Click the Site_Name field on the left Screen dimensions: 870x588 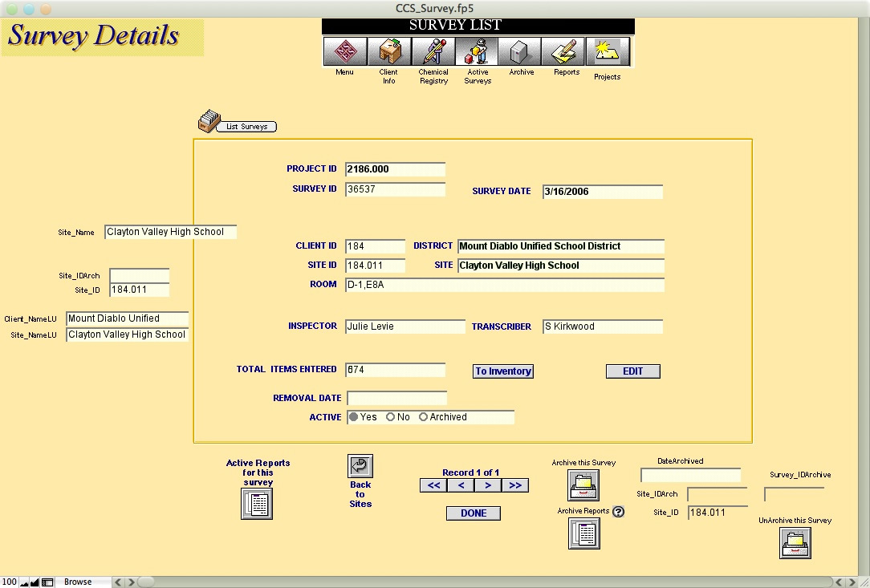pyautogui.click(x=170, y=232)
